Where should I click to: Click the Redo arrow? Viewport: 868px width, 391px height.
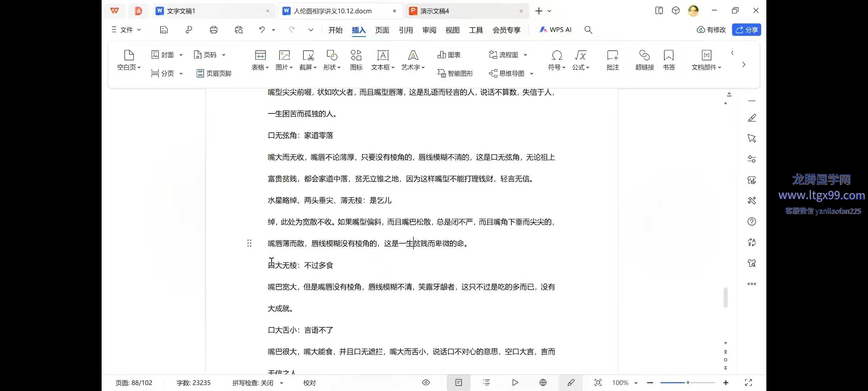point(292,30)
